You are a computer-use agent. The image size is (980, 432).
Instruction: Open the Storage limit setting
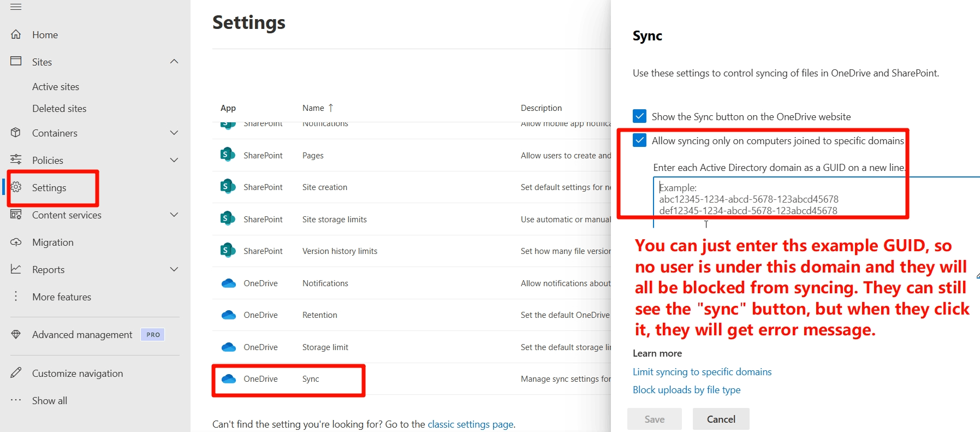(325, 347)
